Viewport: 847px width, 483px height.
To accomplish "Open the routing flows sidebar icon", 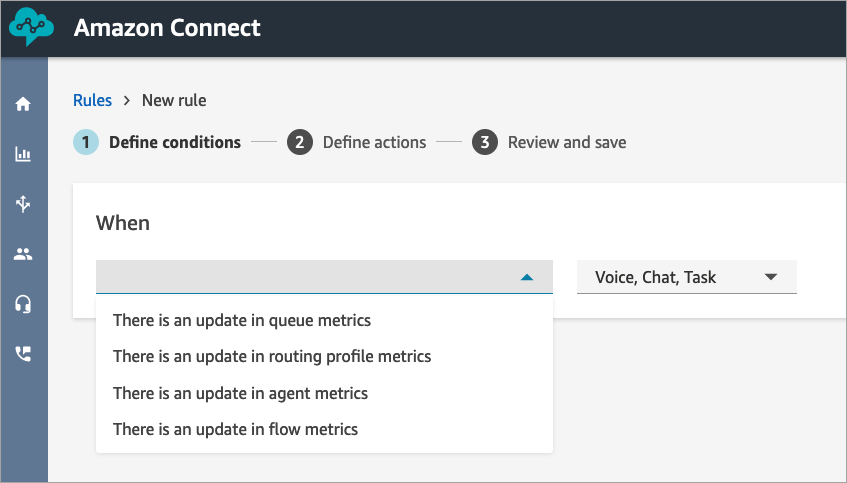I will (x=23, y=204).
